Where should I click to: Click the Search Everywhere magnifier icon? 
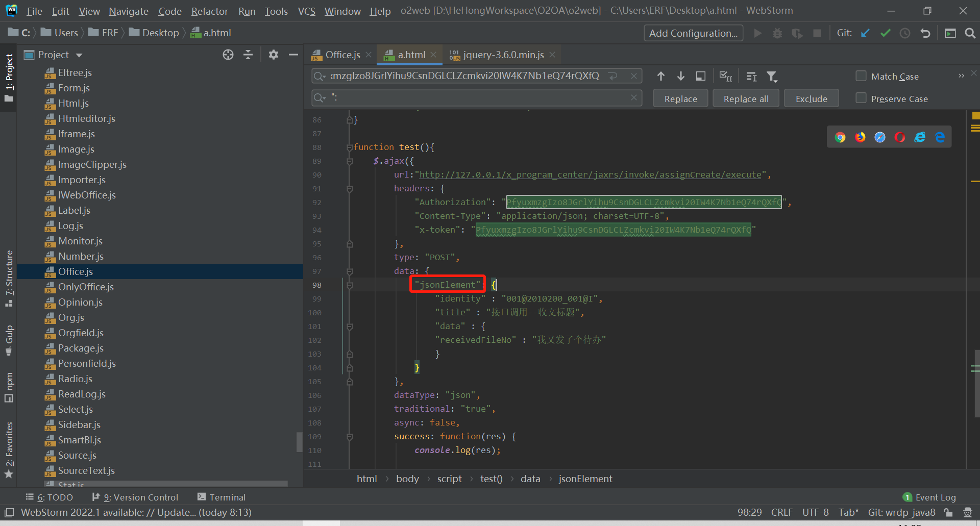coord(970,33)
